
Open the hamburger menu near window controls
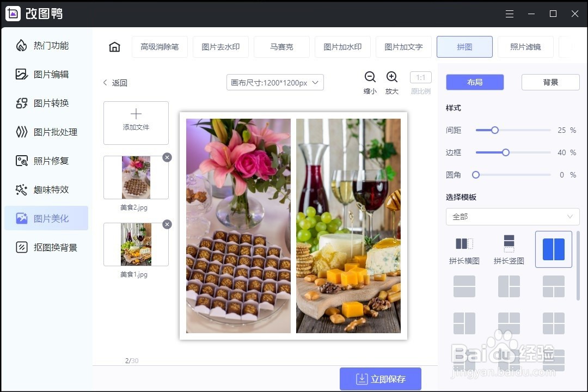tap(510, 14)
